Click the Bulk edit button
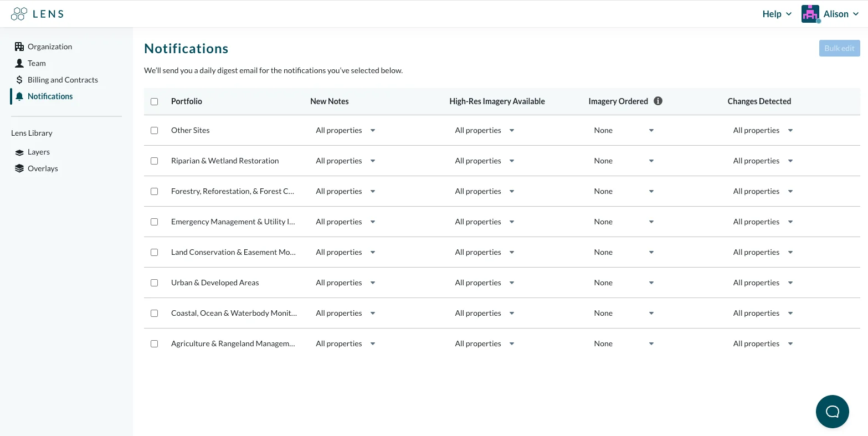Screen dimensions: 868x436 [839, 48]
